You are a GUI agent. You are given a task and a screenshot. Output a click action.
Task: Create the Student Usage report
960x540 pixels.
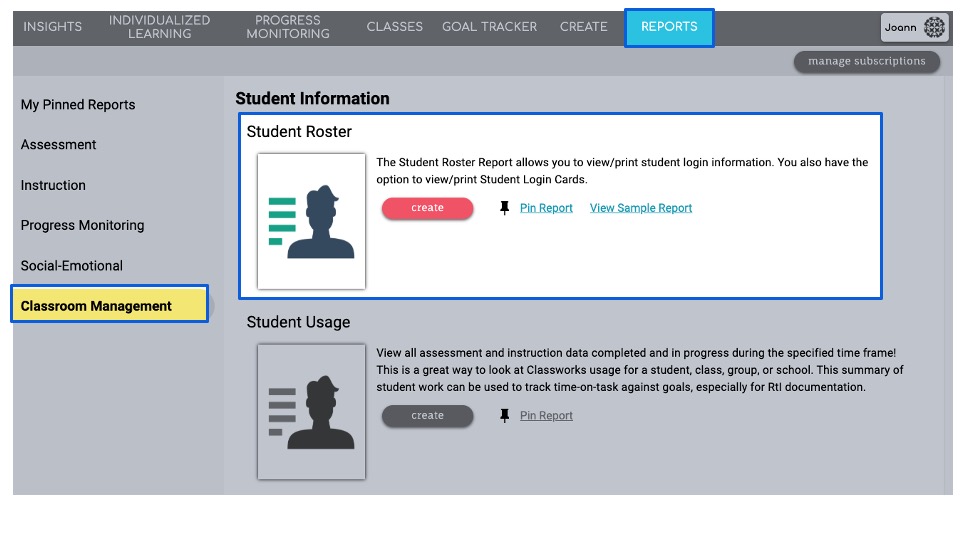(427, 416)
